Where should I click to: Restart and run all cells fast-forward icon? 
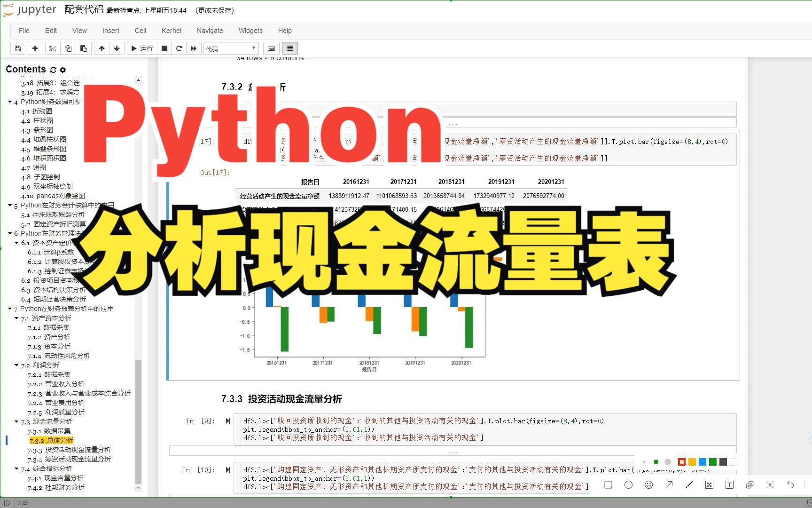pos(194,48)
